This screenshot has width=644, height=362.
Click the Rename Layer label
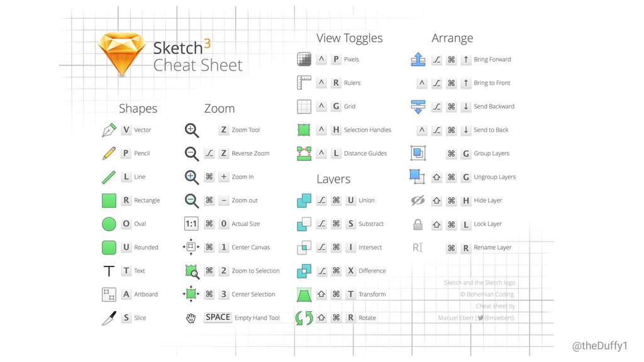[492, 248]
